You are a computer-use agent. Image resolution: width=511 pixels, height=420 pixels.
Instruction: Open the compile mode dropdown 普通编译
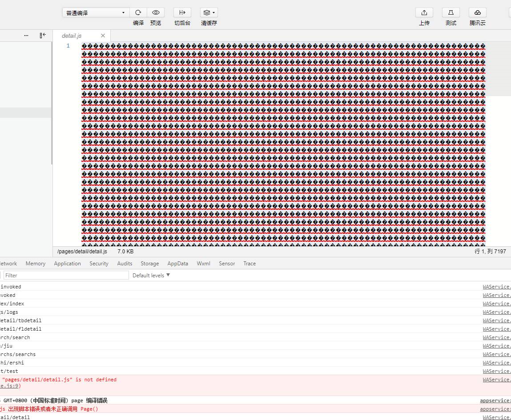tap(96, 13)
